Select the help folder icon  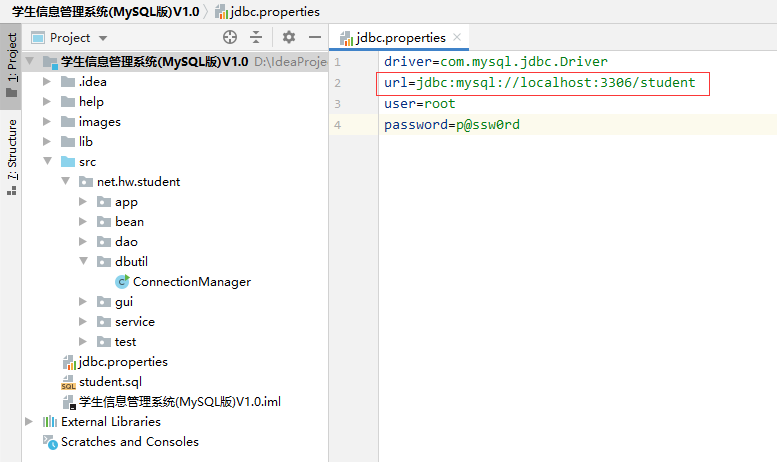[68, 102]
